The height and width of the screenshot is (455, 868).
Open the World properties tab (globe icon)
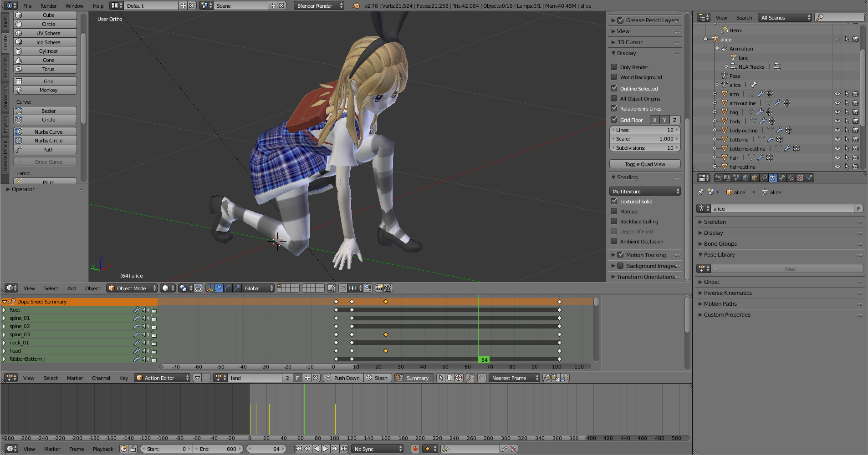pyautogui.click(x=745, y=178)
